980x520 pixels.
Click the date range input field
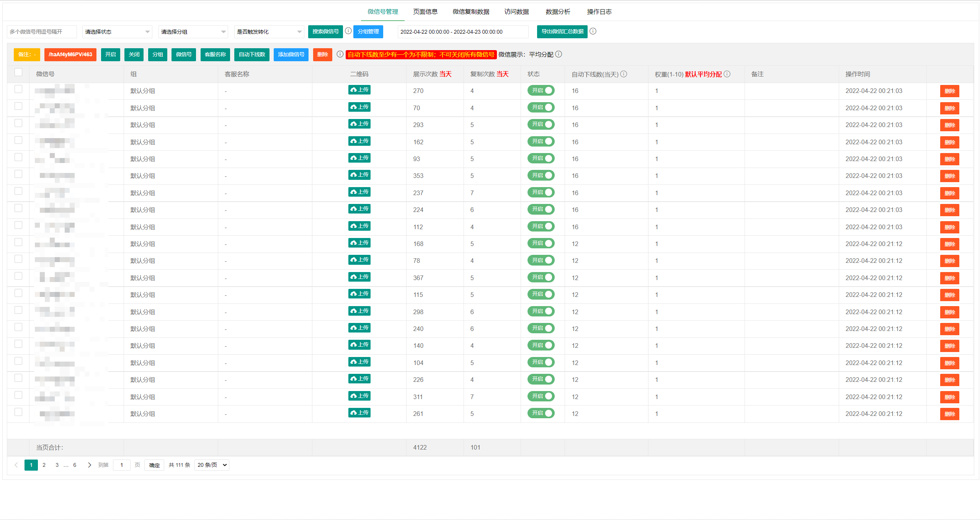click(462, 32)
